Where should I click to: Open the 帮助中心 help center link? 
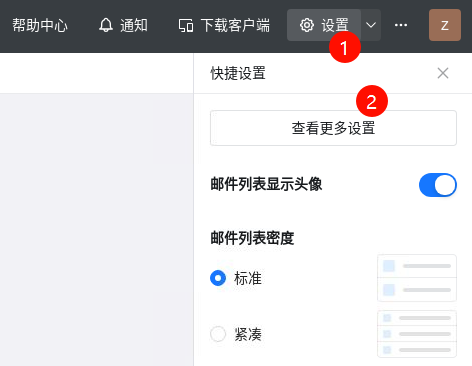click(40, 25)
